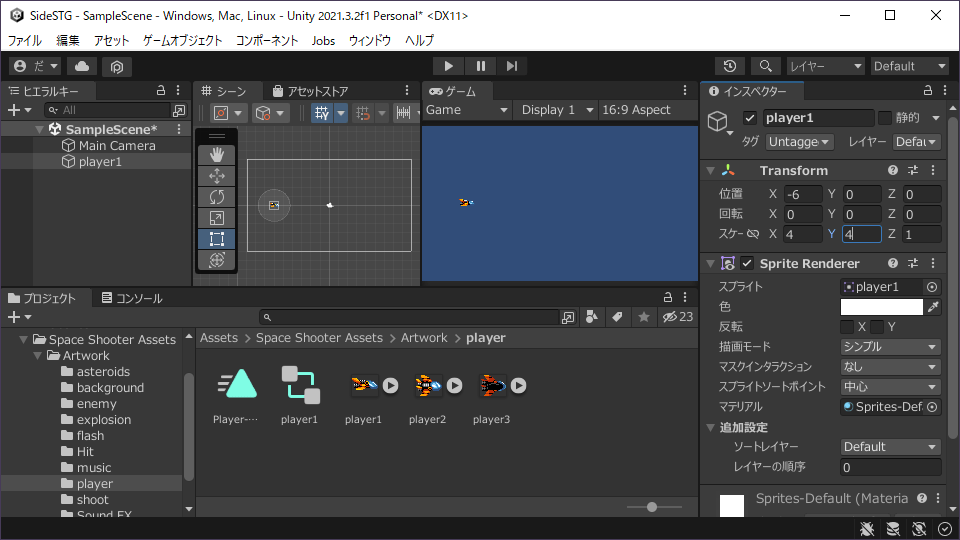Enable the Static checkbox
Screen dimensions: 960x540
885,118
